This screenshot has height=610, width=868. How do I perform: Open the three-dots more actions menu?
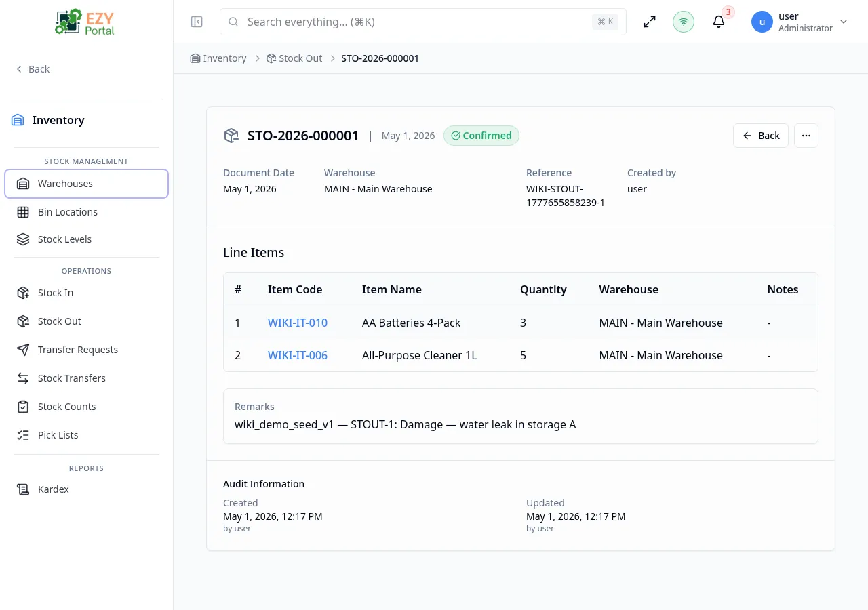pos(806,136)
